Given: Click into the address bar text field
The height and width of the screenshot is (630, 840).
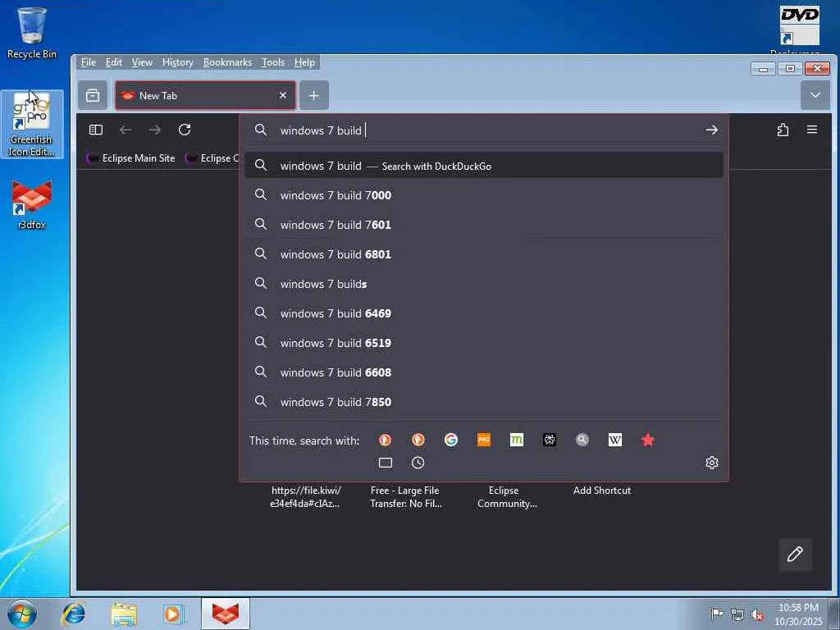Looking at the screenshot, I should [485, 130].
